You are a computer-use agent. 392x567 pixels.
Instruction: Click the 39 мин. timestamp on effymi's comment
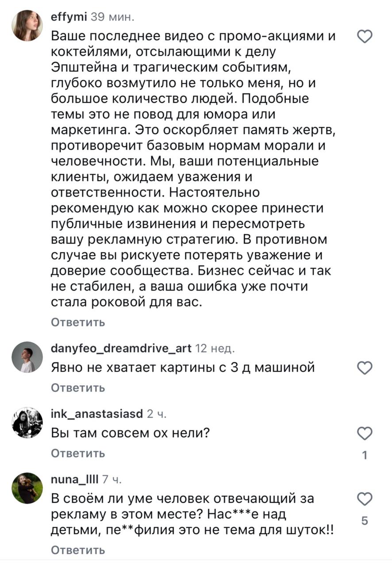tap(111, 17)
